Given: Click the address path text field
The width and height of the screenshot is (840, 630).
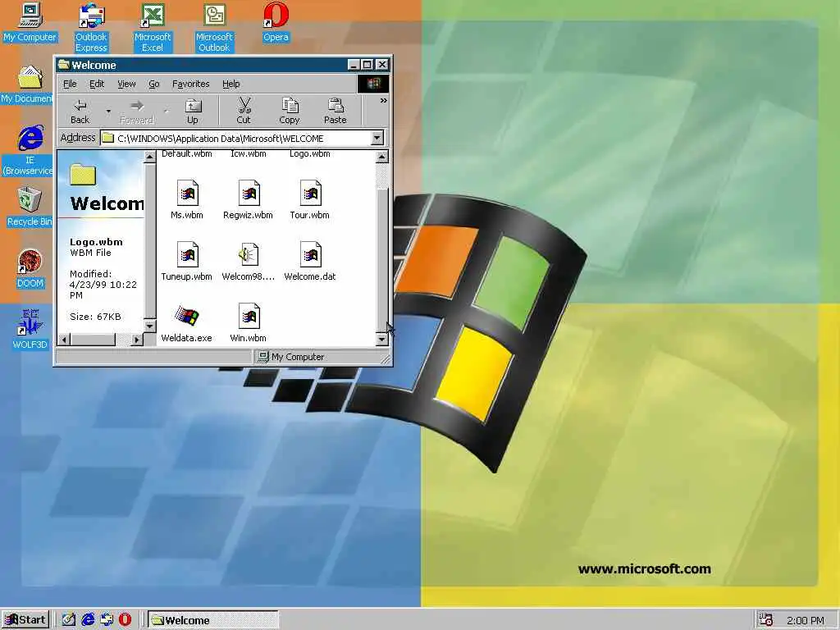Looking at the screenshot, I should pos(235,138).
